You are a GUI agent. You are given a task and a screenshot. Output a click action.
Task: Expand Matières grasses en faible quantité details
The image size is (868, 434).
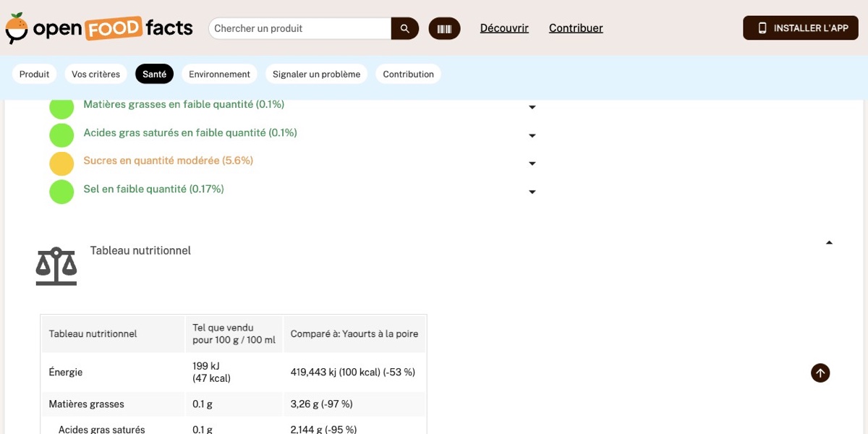[532, 107]
